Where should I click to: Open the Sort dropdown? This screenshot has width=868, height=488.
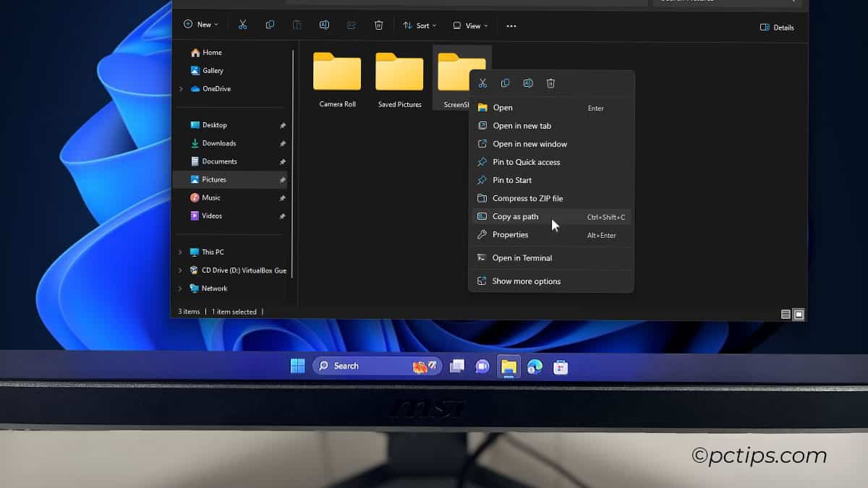[x=420, y=25]
